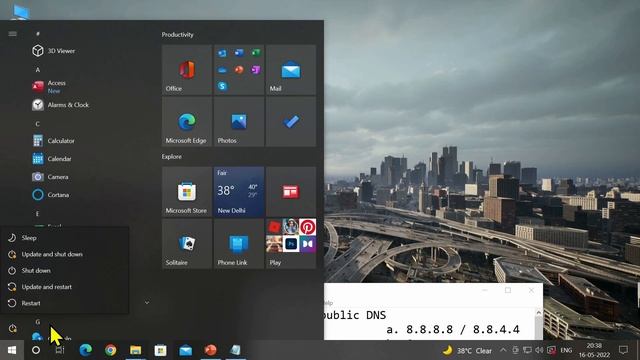The image size is (640, 360).
Task: Choose Shut down in power menu
Action: click(64, 271)
